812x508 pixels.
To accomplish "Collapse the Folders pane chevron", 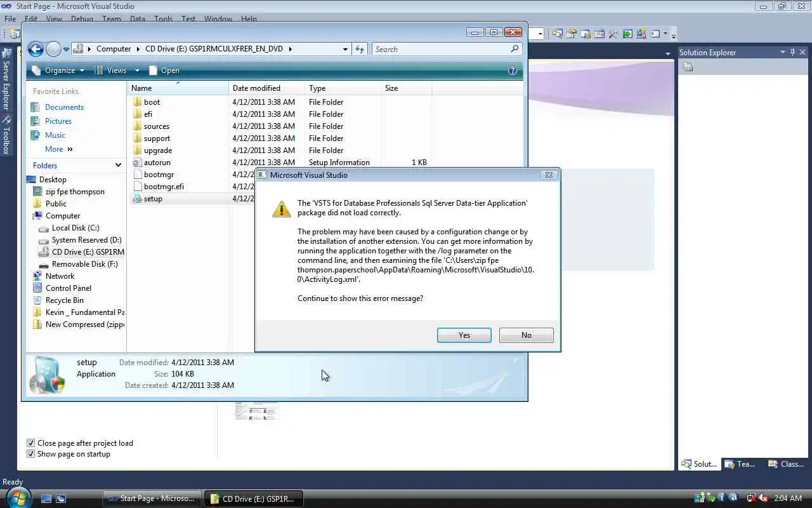I will point(118,165).
